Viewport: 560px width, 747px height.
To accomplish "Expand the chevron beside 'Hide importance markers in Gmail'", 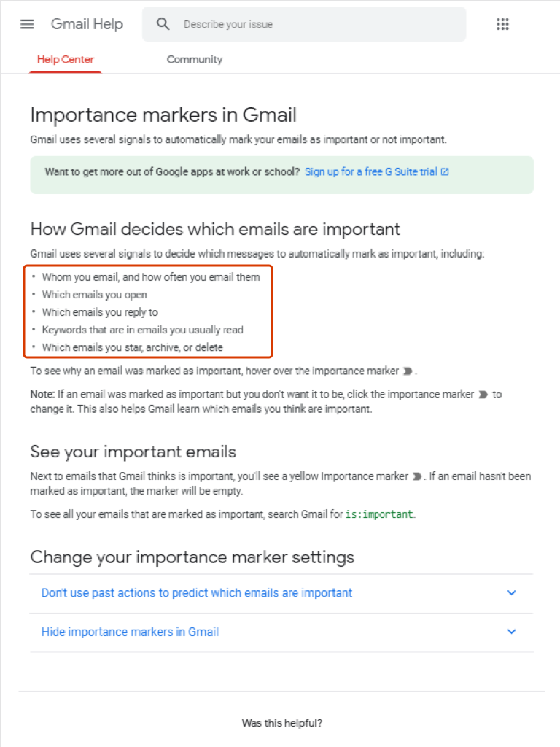I will point(511,632).
